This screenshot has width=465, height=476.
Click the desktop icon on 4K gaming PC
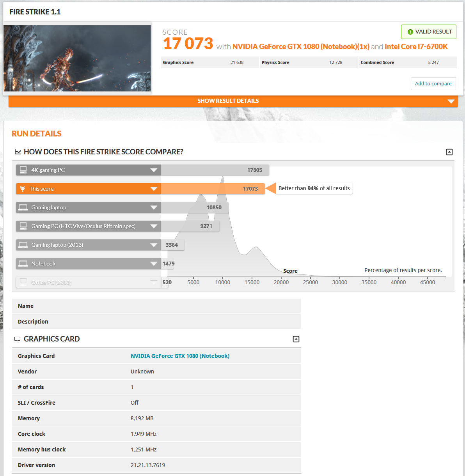[x=23, y=170]
